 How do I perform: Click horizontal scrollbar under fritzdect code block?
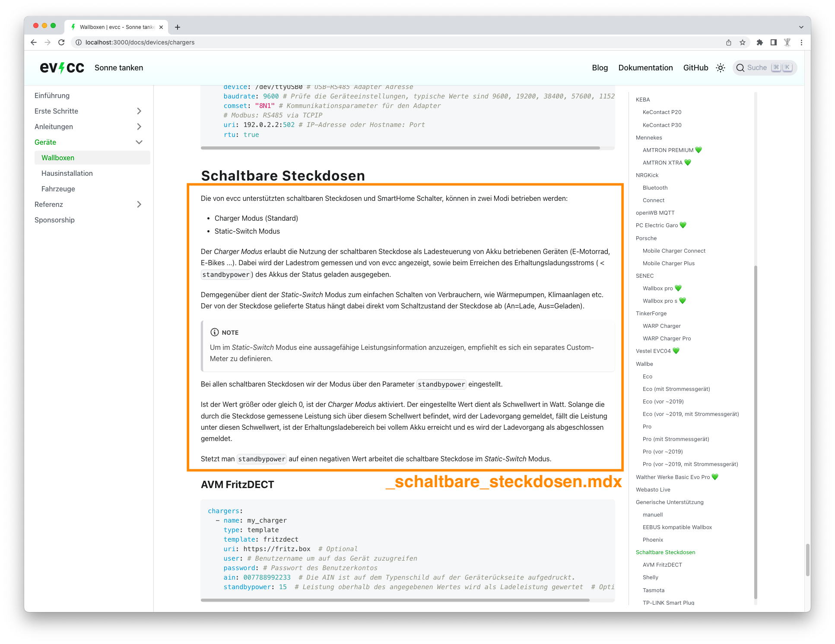point(395,600)
